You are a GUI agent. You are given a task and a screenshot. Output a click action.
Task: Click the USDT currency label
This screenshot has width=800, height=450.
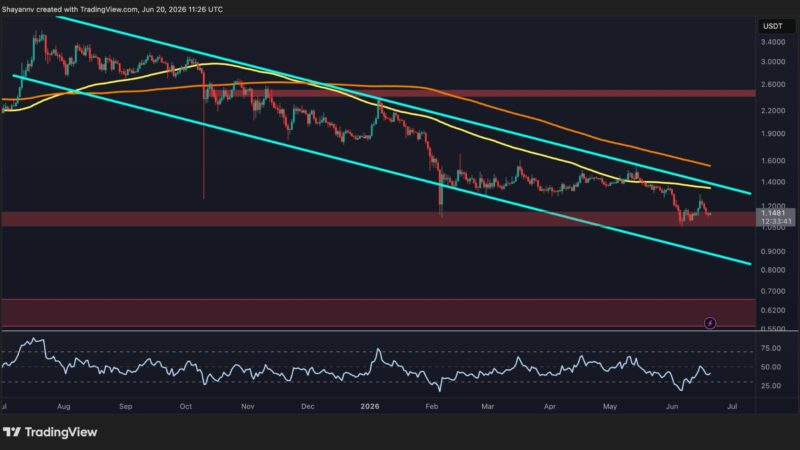[x=772, y=26]
